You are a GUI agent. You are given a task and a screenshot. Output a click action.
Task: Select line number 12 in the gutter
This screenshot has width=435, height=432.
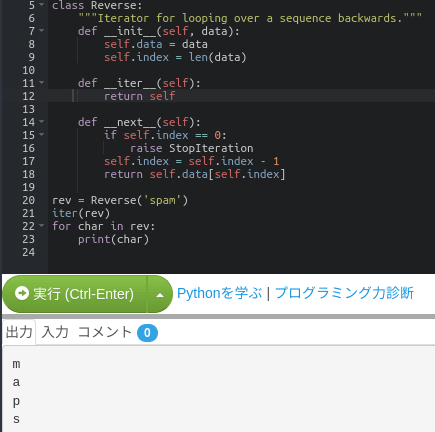pyautogui.click(x=29, y=96)
